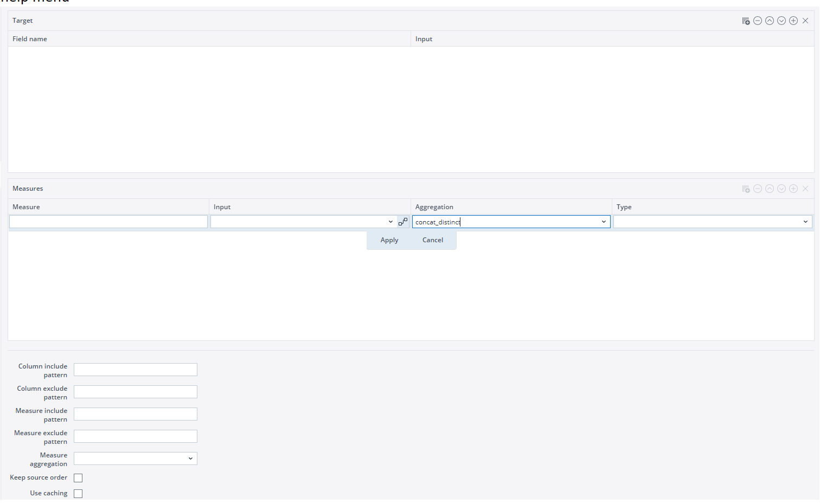Expand the Aggregation dropdown with concat_distinct
Viewport: 820px width, 504px height.
[604, 222]
